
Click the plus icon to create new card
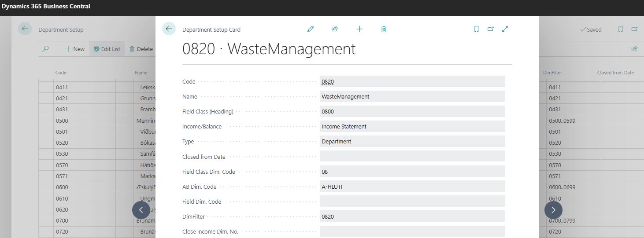point(359,29)
